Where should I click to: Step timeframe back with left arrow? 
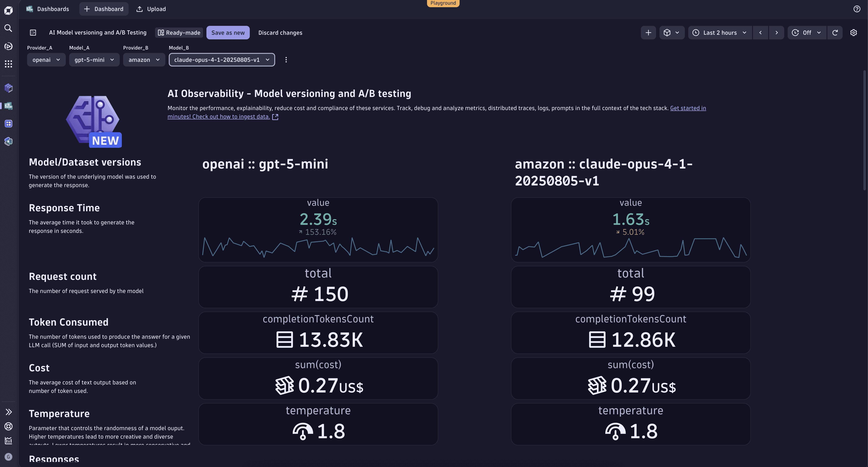pos(760,33)
